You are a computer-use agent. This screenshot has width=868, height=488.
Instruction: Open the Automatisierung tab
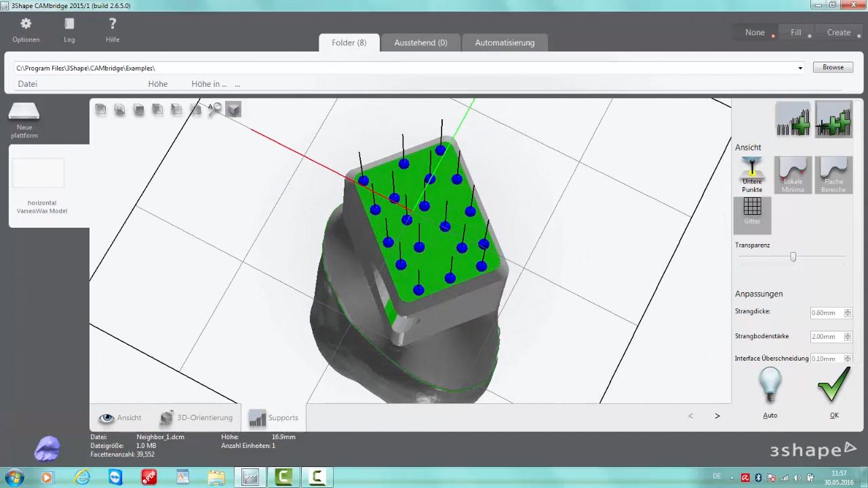point(505,43)
